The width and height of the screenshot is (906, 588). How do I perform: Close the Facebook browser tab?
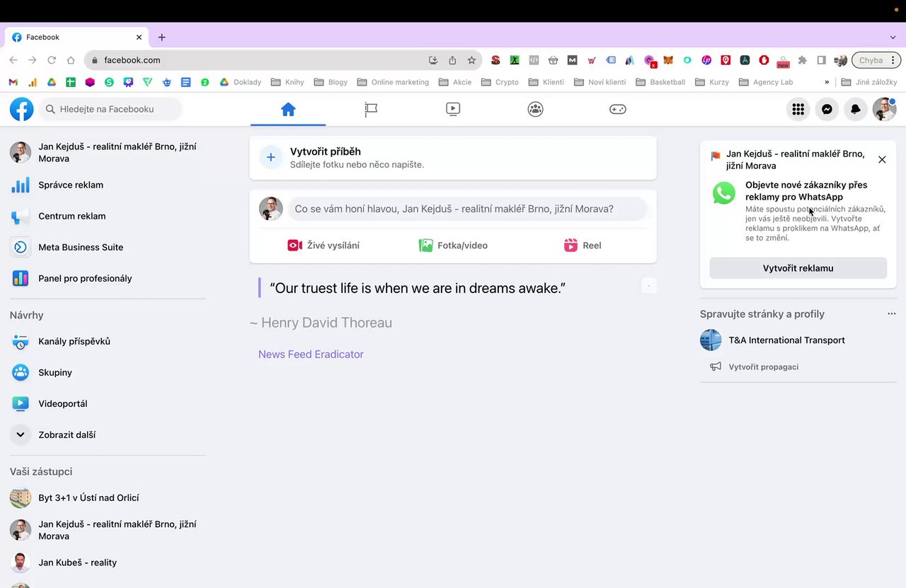click(139, 38)
